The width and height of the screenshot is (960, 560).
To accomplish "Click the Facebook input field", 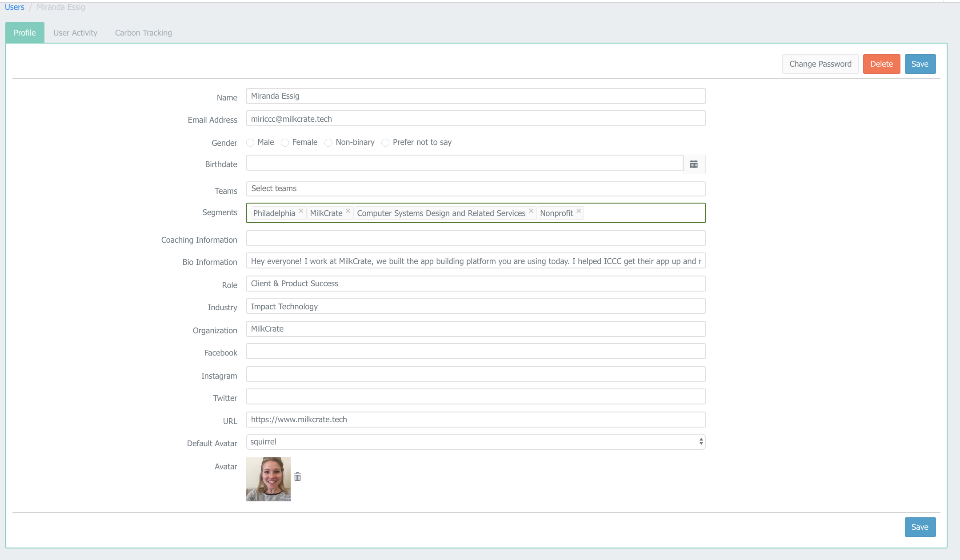I will pos(476,351).
